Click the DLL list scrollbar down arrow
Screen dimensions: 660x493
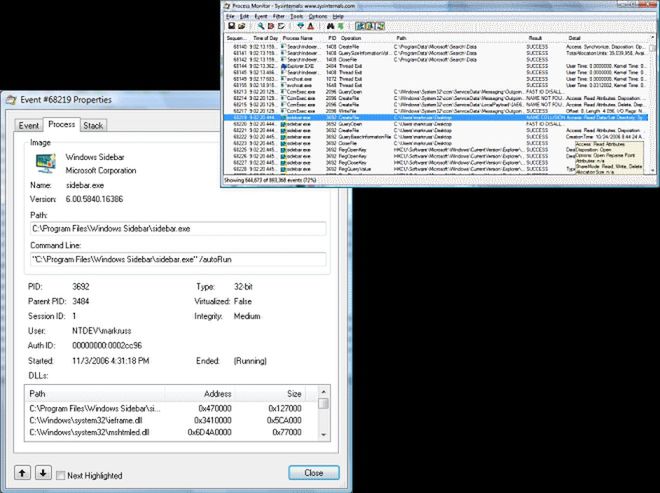tap(323, 435)
